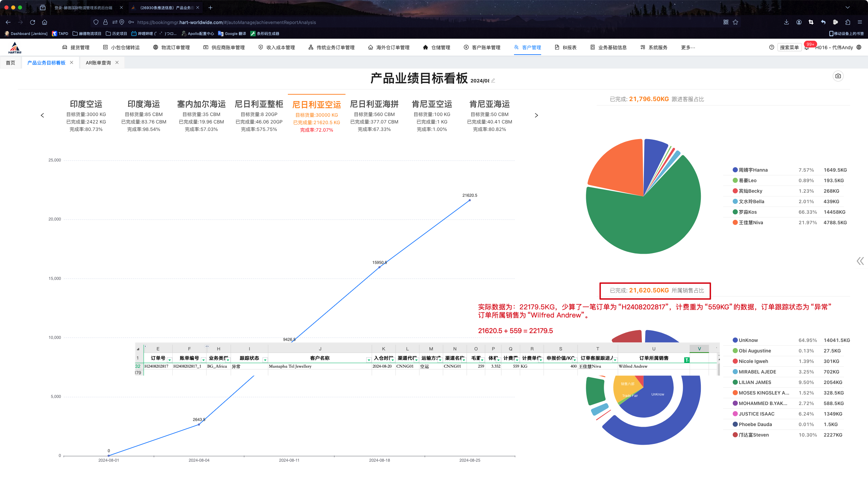The image size is (868, 480).
Task: Click the globe language icon
Action: [859, 47]
